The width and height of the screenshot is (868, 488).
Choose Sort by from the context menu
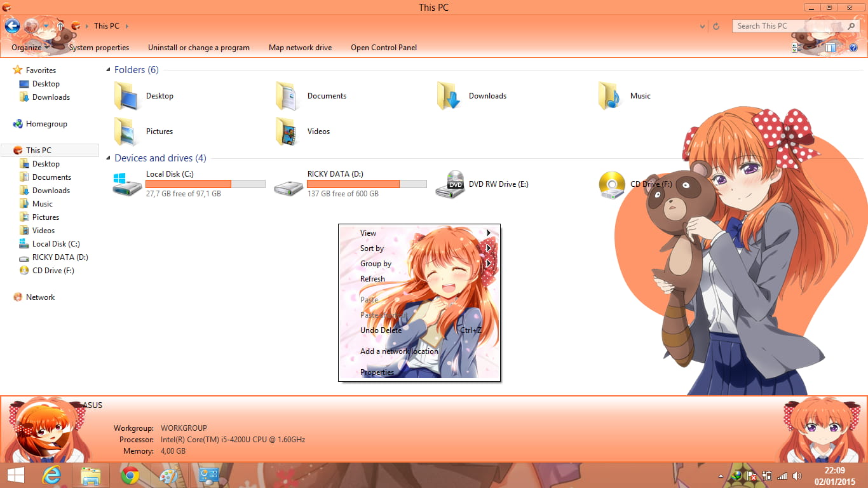[371, 248]
